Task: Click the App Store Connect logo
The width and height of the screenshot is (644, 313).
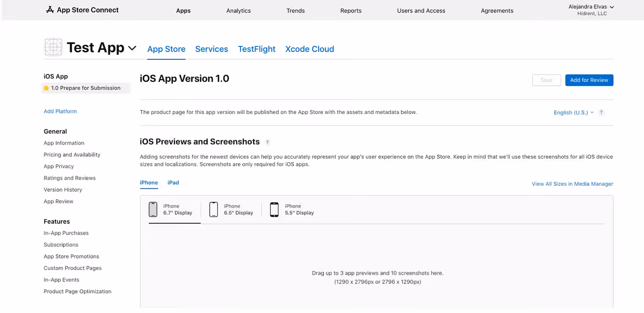Action: pos(83,10)
